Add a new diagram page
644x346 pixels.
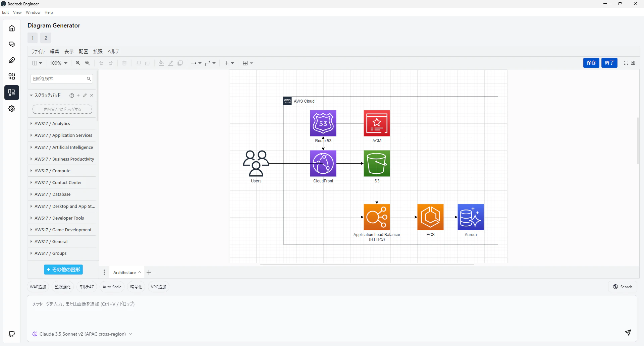(x=149, y=272)
